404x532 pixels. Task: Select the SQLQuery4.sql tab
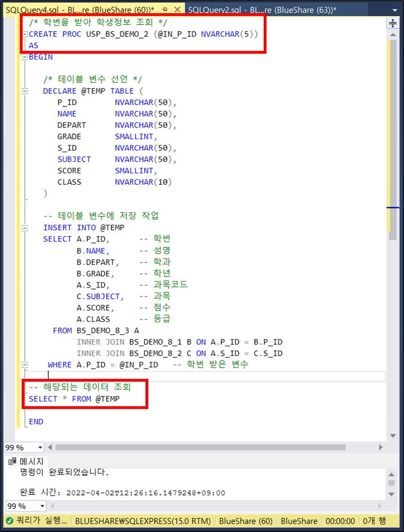point(80,10)
